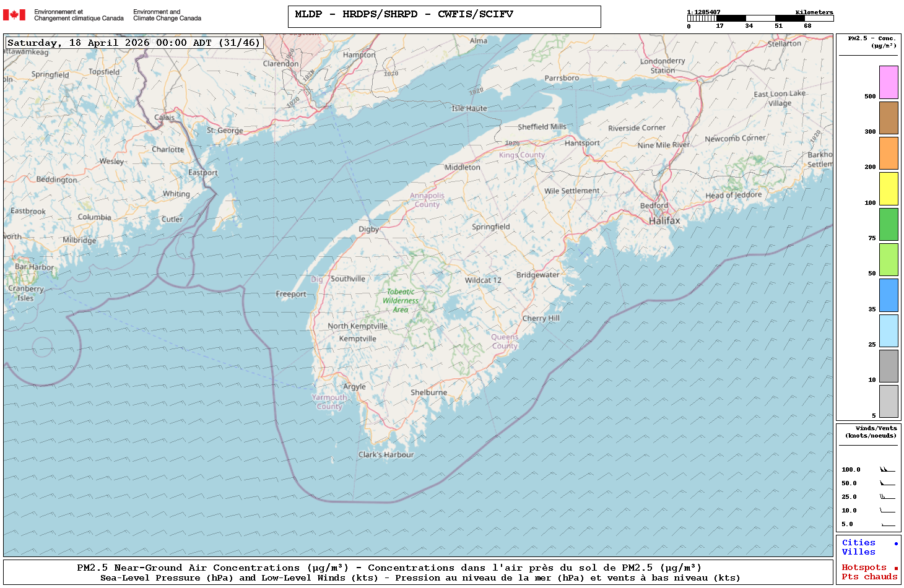Click the blue Cities dot marker
The height and width of the screenshot is (588, 904).
click(895, 543)
